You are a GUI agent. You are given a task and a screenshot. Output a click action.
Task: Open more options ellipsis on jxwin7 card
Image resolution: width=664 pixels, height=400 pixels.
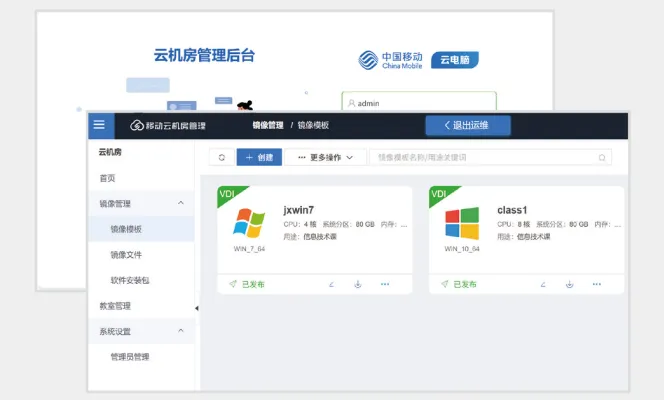(x=385, y=284)
